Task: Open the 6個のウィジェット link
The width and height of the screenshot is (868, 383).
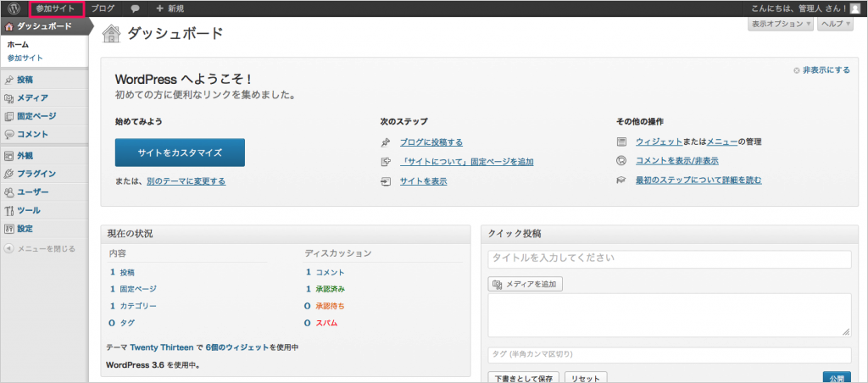Action: [237, 347]
